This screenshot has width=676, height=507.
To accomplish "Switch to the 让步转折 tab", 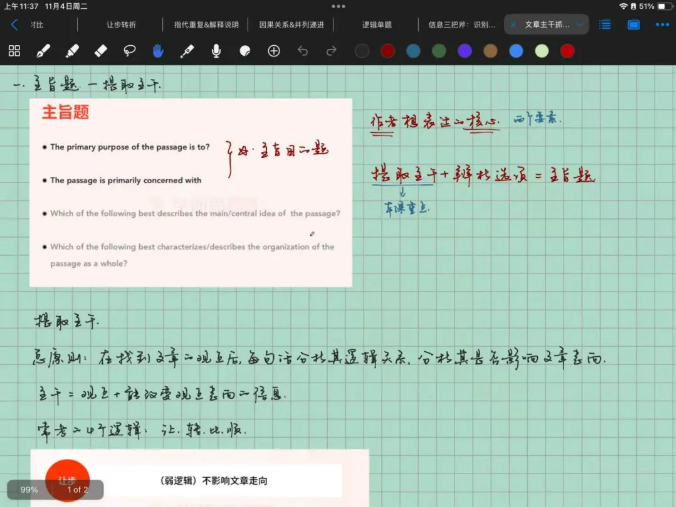I will (121, 24).
